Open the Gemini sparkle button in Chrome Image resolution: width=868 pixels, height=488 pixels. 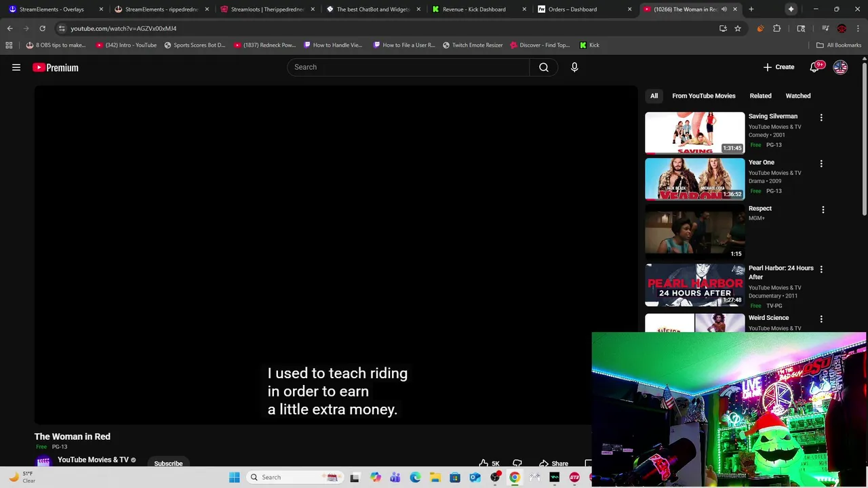pos(791,9)
